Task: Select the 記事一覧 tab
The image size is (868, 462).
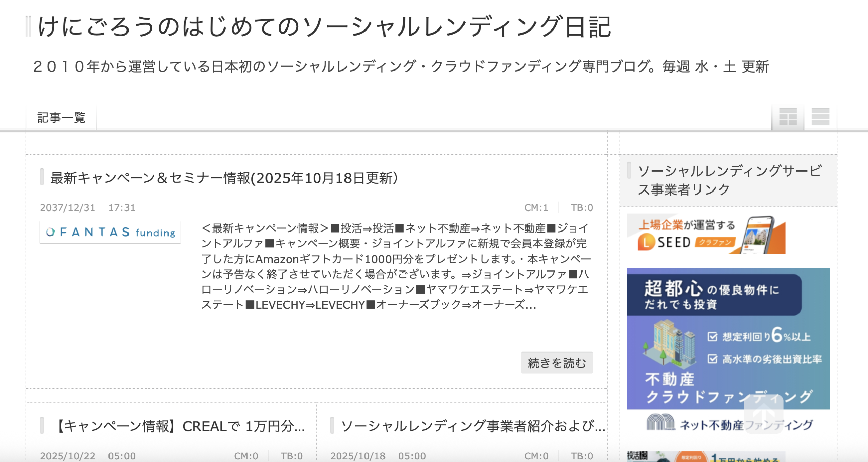Action: [x=61, y=118]
